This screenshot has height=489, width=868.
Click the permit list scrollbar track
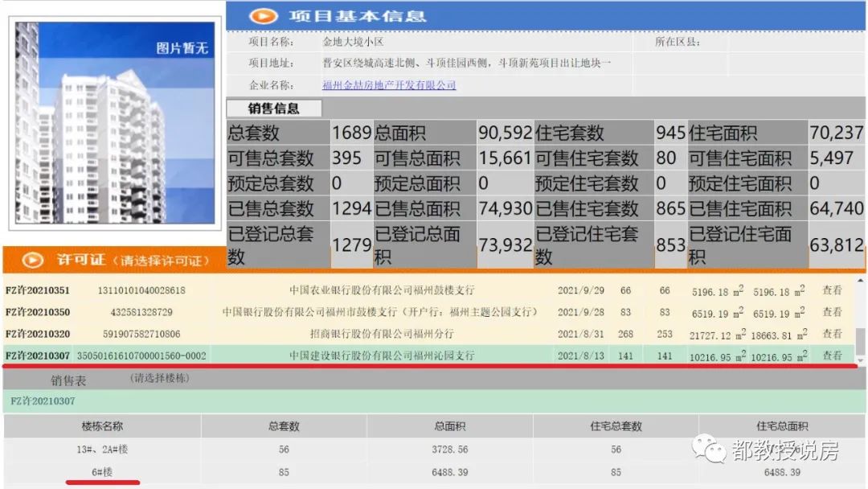tap(861, 306)
